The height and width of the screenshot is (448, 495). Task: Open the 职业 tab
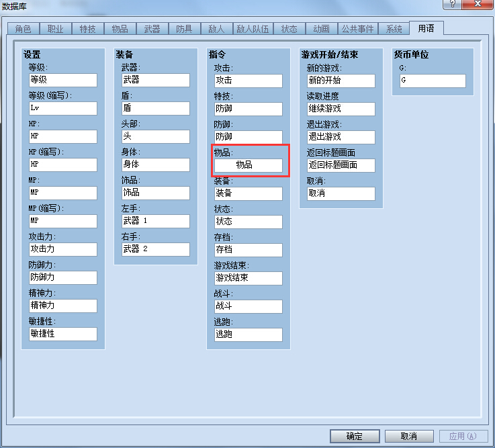click(x=56, y=29)
